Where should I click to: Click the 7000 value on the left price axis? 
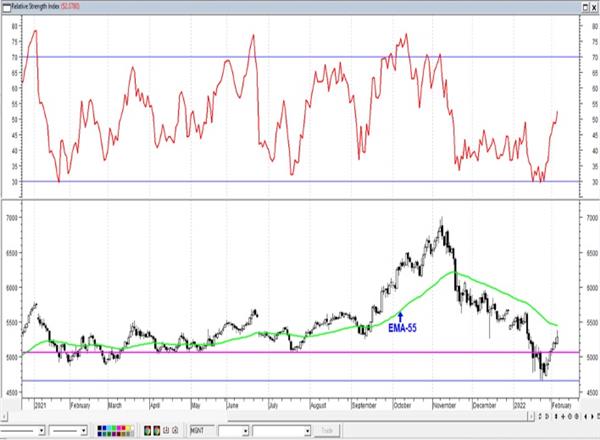[x=12, y=218]
